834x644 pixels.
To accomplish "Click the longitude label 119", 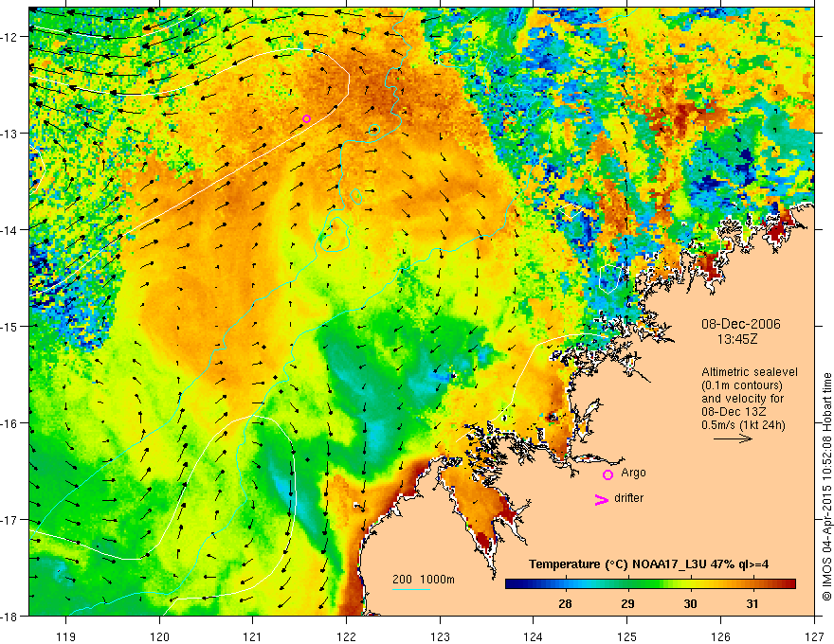I will click(66, 636).
